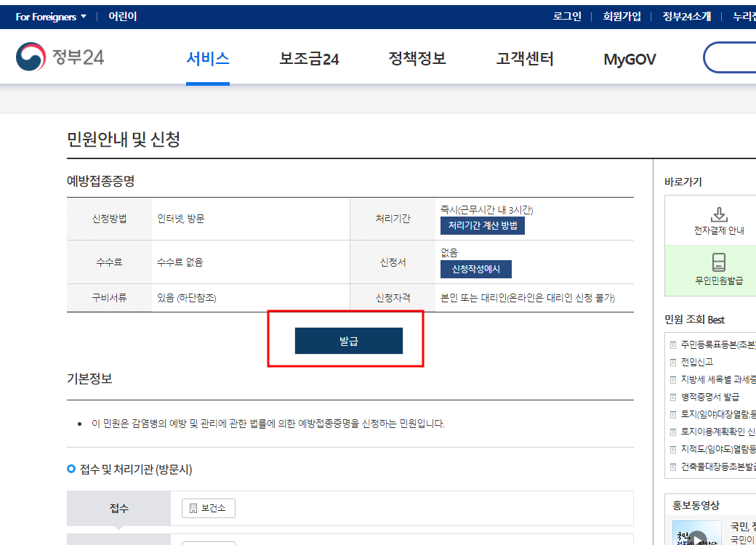Click the 보건소 building icon
Image resolution: width=756 pixels, height=545 pixels.
(192, 508)
